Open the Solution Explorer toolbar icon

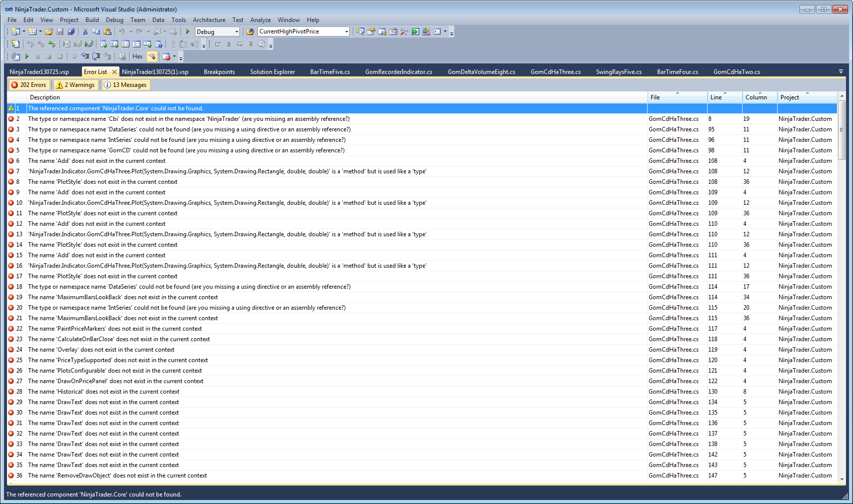click(x=360, y=31)
